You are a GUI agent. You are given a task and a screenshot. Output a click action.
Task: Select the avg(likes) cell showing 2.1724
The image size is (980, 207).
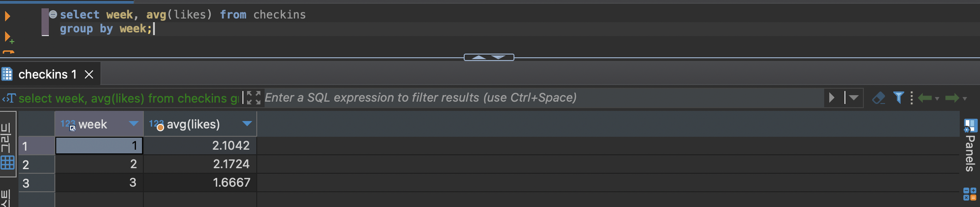click(200, 164)
